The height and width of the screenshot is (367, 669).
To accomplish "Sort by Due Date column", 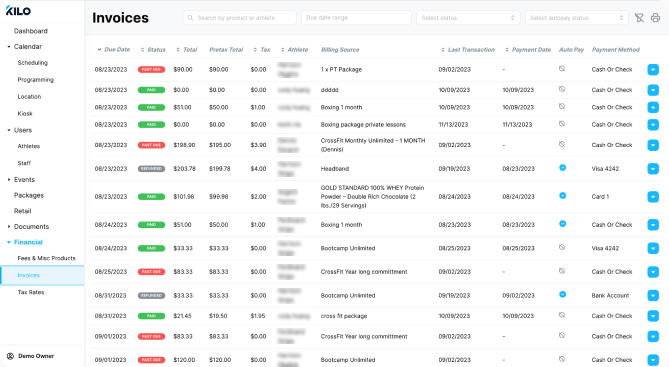I will (114, 50).
